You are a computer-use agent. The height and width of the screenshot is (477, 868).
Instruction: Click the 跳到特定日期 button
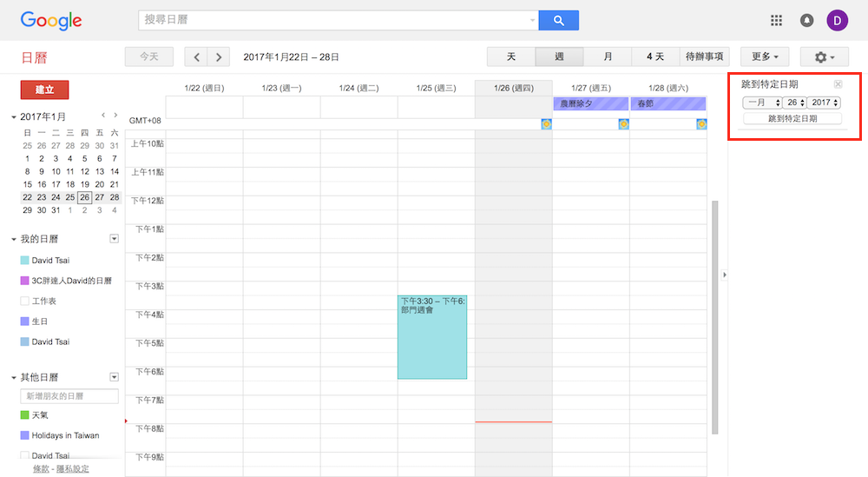pyautogui.click(x=792, y=118)
